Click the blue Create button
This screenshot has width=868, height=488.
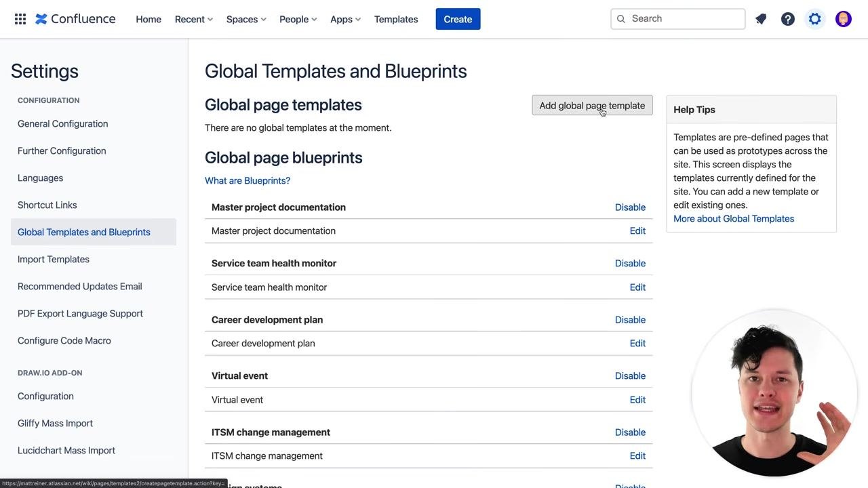click(458, 19)
